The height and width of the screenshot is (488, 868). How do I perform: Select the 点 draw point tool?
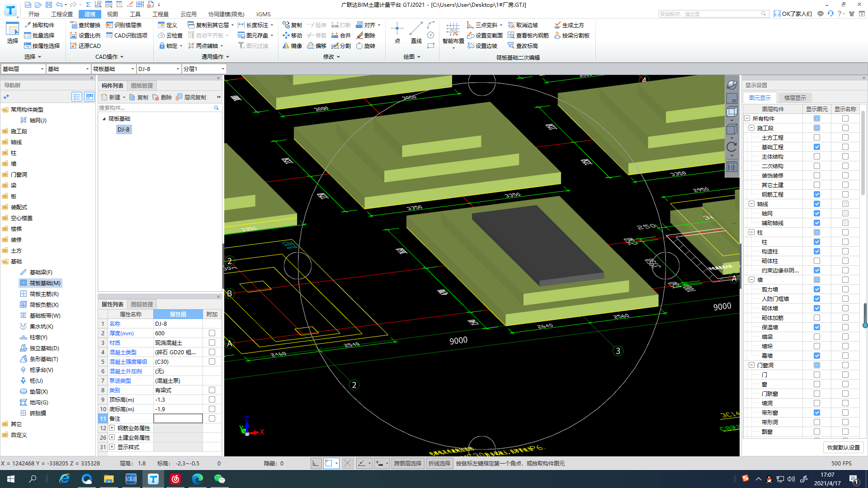click(397, 33)
